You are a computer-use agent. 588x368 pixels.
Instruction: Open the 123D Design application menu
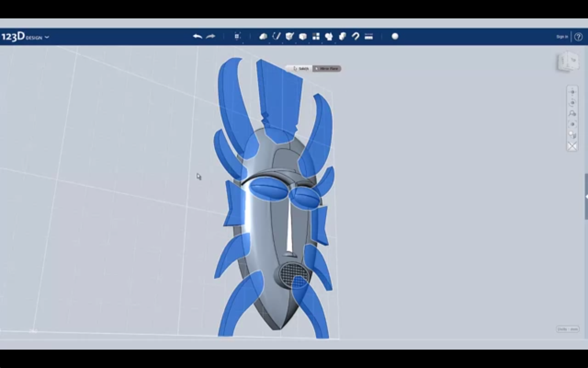pyautogui.click(x=25, y=37)
